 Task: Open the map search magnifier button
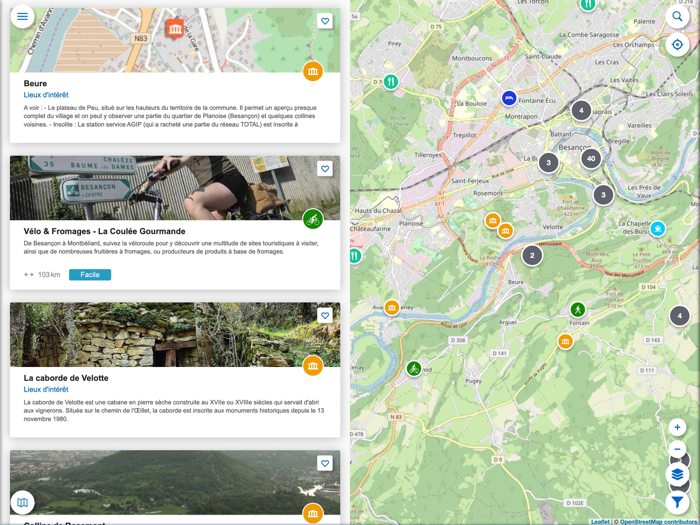click(677, 17)
